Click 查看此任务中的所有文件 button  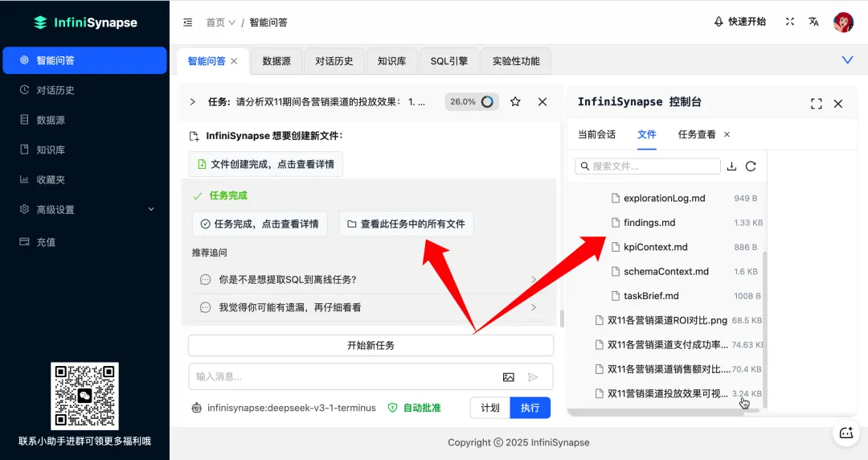point(407,224)
